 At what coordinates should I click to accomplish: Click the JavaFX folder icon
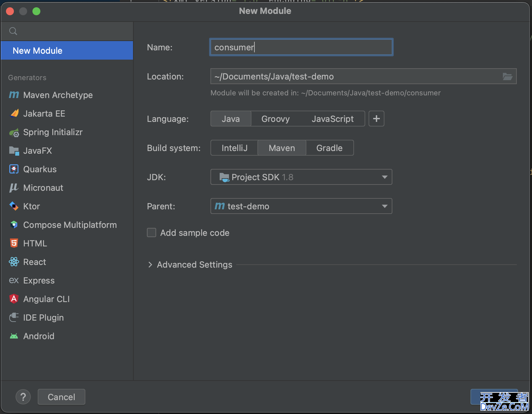coord(14,151)
